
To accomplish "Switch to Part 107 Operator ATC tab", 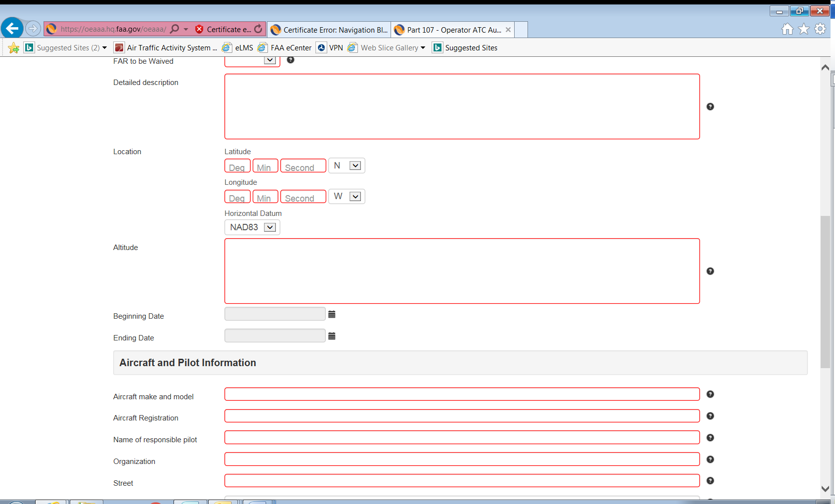I will [x=453, y=30].
